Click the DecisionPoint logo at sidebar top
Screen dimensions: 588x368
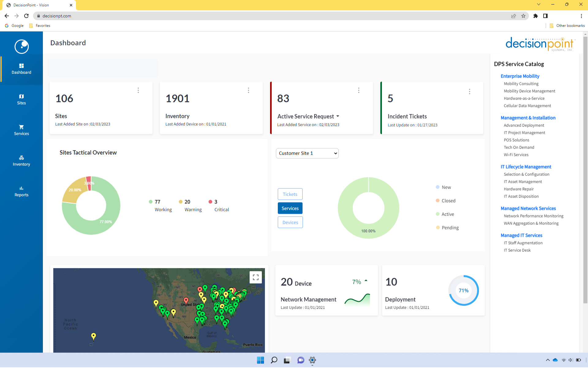21,47
